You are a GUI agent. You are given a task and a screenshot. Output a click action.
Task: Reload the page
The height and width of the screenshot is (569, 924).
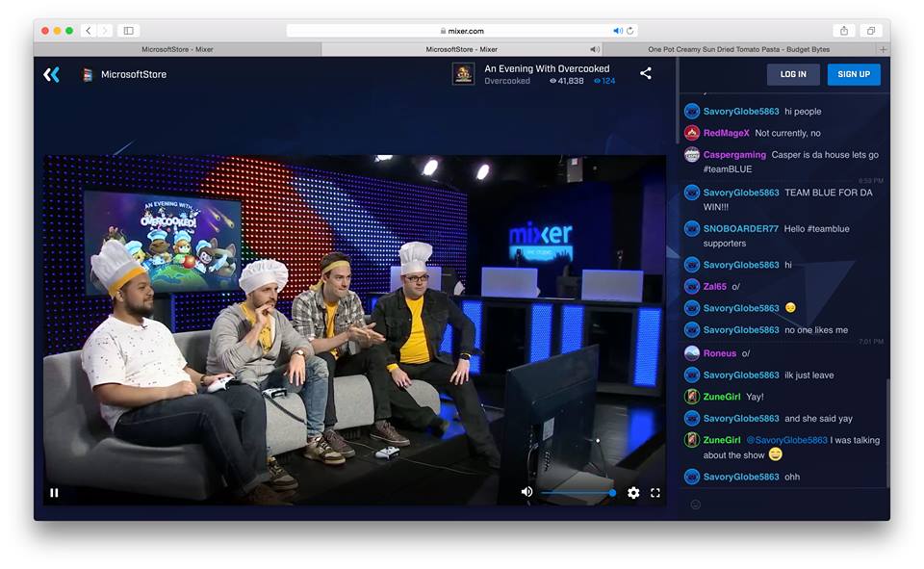pos(629,31)
